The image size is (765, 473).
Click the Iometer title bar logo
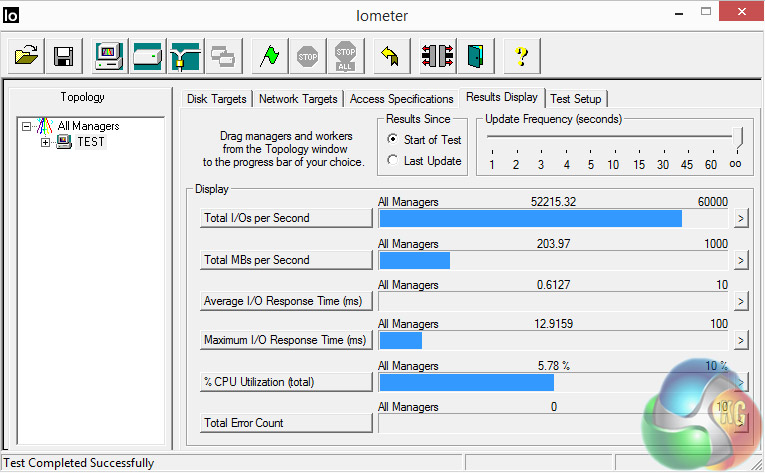11,15
